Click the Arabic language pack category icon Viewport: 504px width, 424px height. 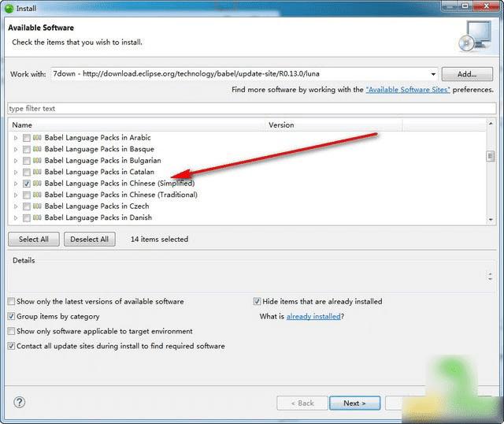click(x=37, y=138)
